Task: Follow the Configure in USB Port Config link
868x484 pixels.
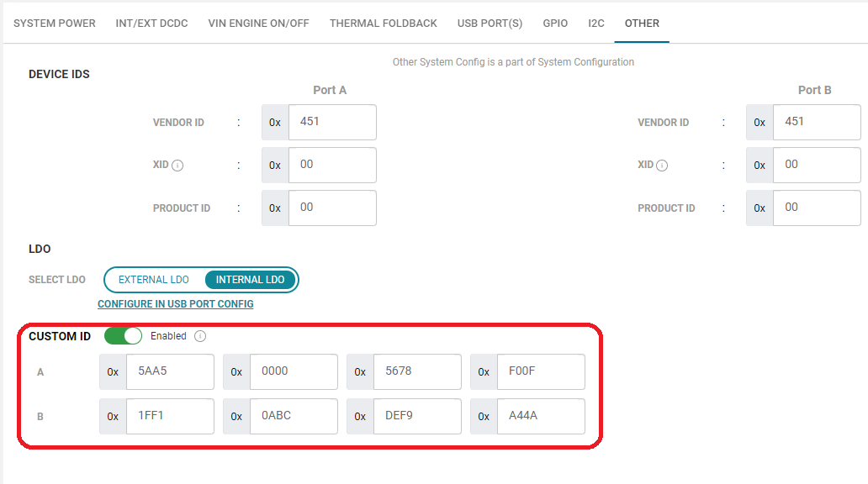Action: (x=175, y=304)
